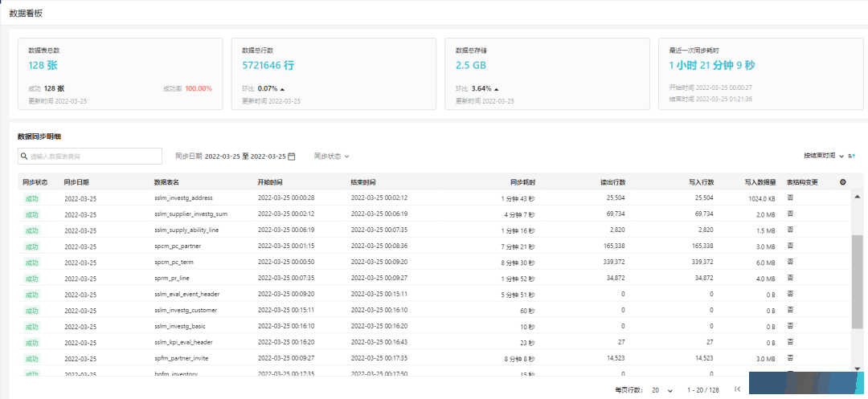
Task: Click 结束时间 2022-03-25 01:21:36 in last-sync card
Action: (710, 99)
